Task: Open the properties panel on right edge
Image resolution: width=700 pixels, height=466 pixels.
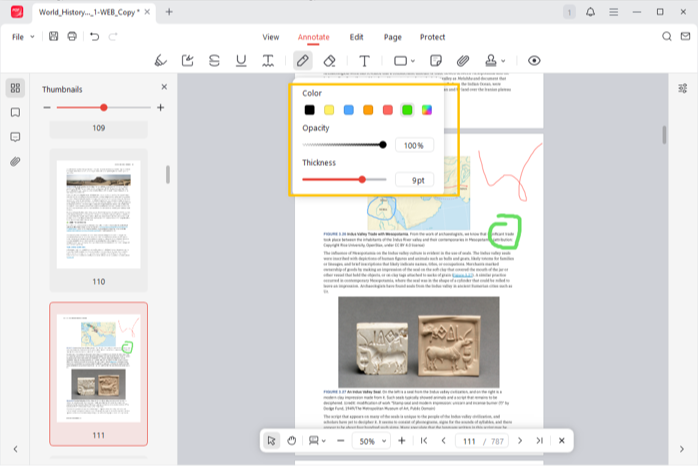Action: click(683, 88)
